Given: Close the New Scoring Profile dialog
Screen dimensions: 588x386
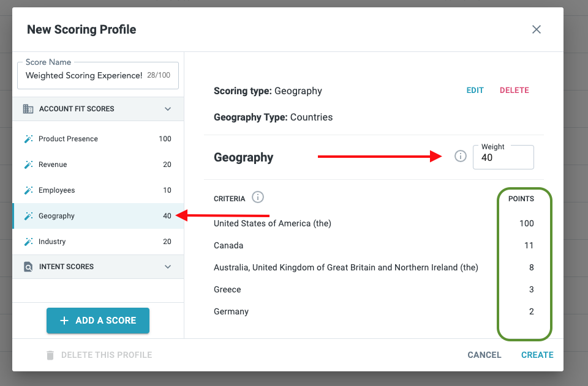Looking at the screenshot, I should [537, 29].
